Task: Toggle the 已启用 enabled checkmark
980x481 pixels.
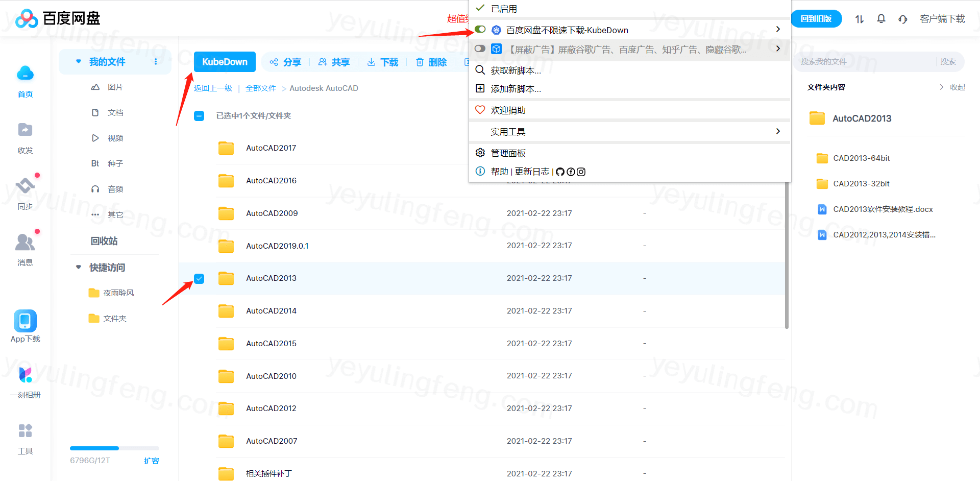Action: pyautogui.click(x=480, y=8)
